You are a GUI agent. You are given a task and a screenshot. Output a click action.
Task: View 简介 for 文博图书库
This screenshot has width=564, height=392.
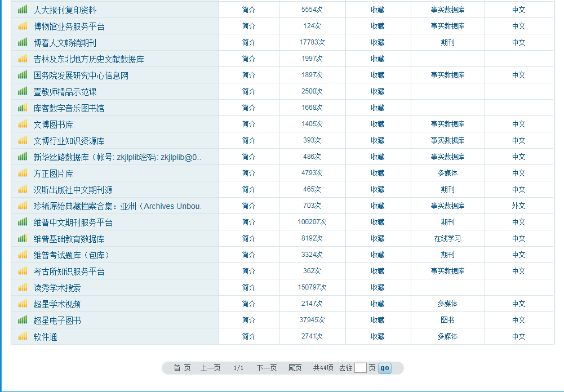click(248, 124)
